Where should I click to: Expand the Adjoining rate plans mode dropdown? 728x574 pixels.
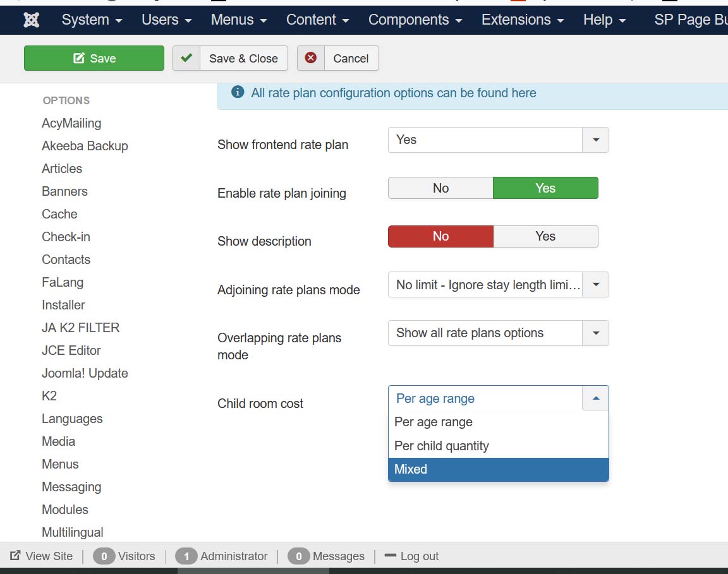click(x=498, y=285)
